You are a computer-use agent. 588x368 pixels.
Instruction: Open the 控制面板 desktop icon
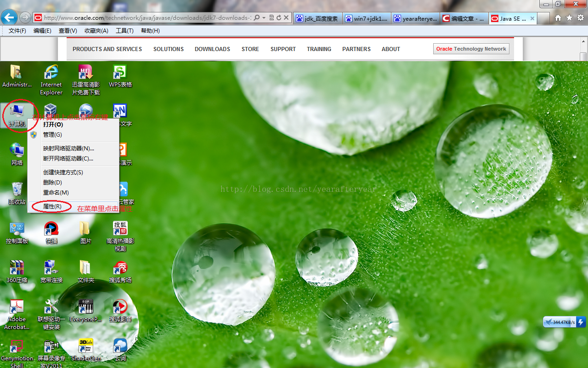17,232
